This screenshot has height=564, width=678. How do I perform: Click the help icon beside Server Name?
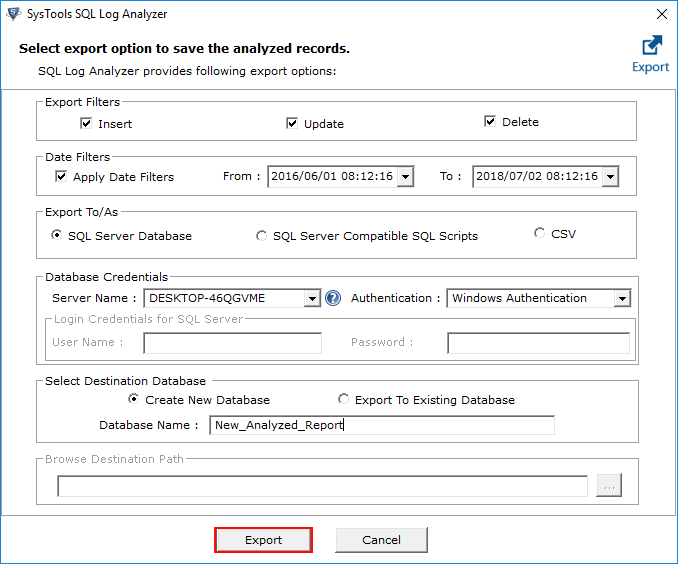[x=333, y=298]
